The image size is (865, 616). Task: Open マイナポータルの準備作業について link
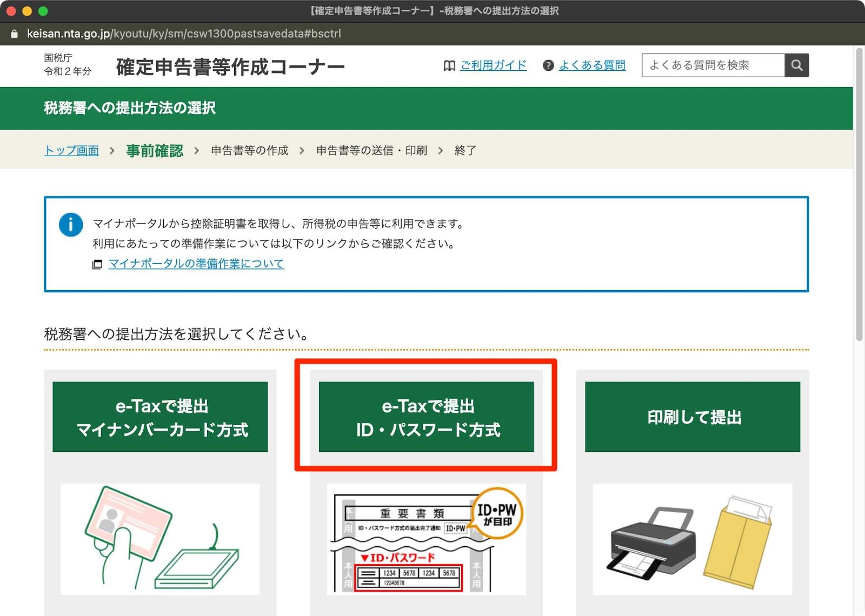click(x=196, y=264)
